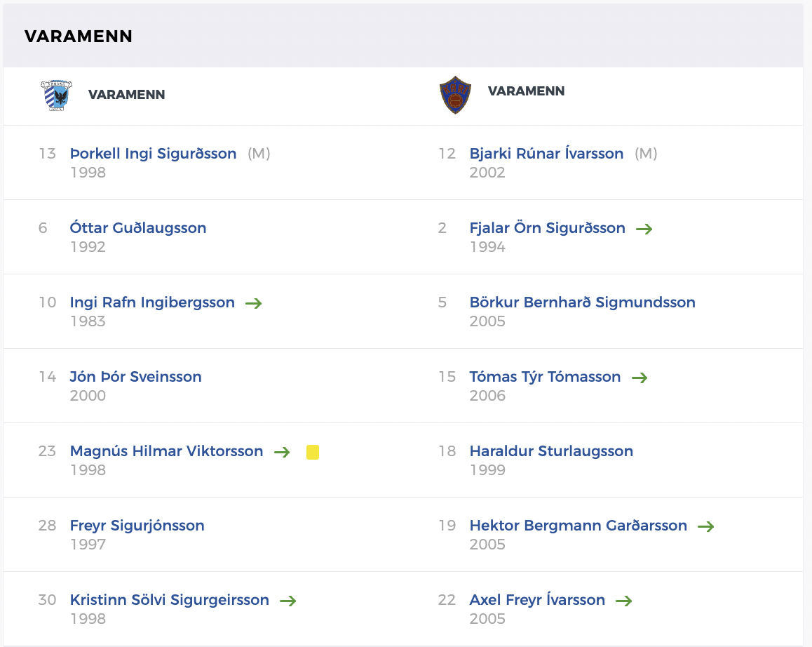Click right team's VARAMENN column label
Image resolution: width=812 pixels, height=647 pixels.
(526, 91)
